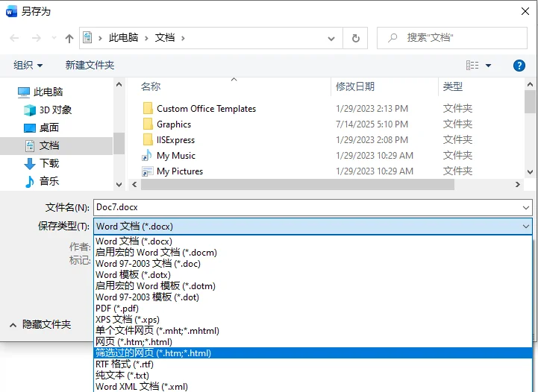Choose 启用宏的 Word 模板 (*.dotm)
538x392 pixels.
pos(313,286)
